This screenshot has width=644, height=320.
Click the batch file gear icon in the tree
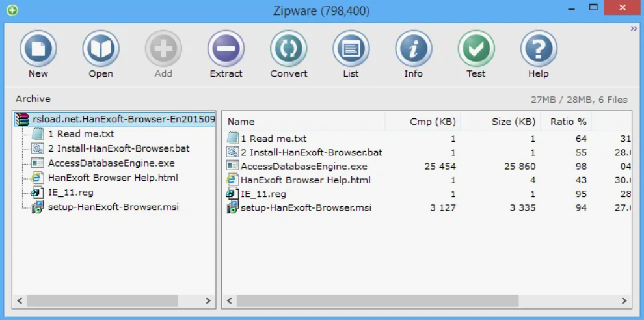[38, 148]
